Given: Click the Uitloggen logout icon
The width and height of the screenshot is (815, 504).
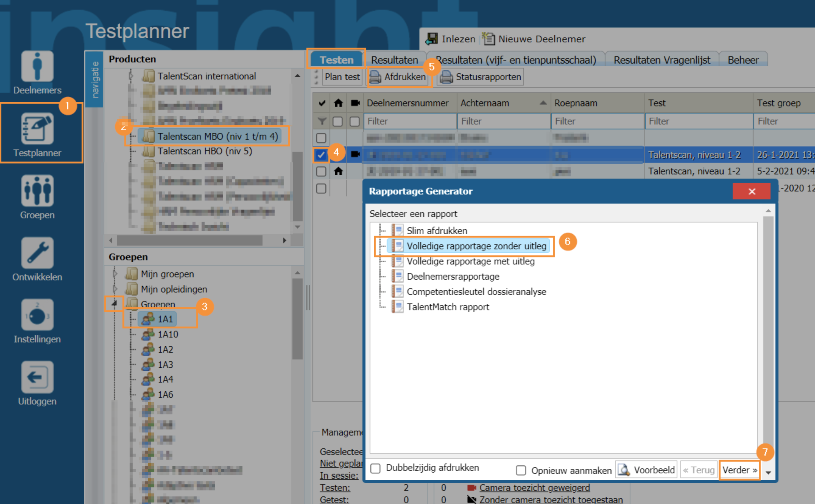Looking at the screenshot, I should [37, 377].
